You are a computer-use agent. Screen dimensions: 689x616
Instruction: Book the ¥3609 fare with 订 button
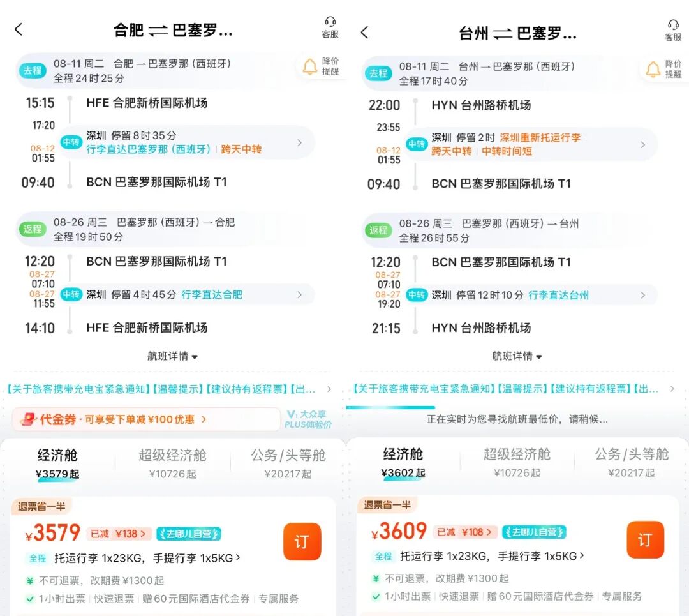pyautogui.click(x=645, y=539)
